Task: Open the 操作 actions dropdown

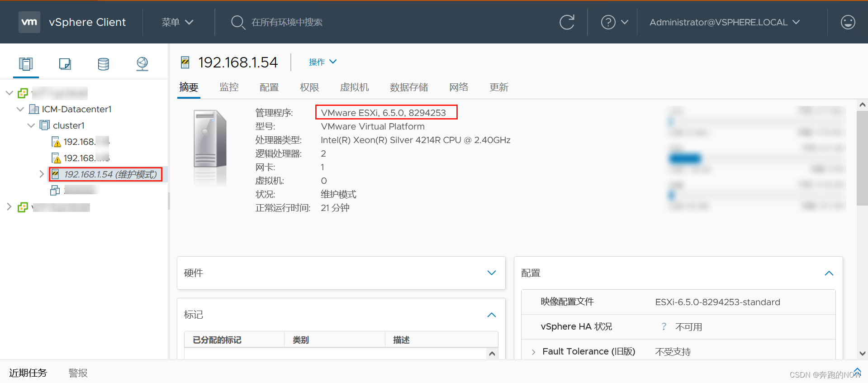Action: (323, 62)
